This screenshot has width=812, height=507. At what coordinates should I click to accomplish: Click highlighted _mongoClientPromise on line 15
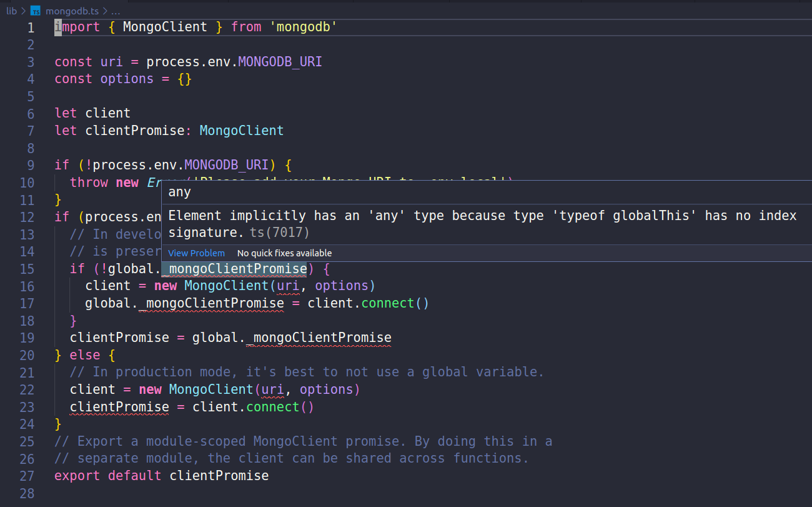coord(234,269)
